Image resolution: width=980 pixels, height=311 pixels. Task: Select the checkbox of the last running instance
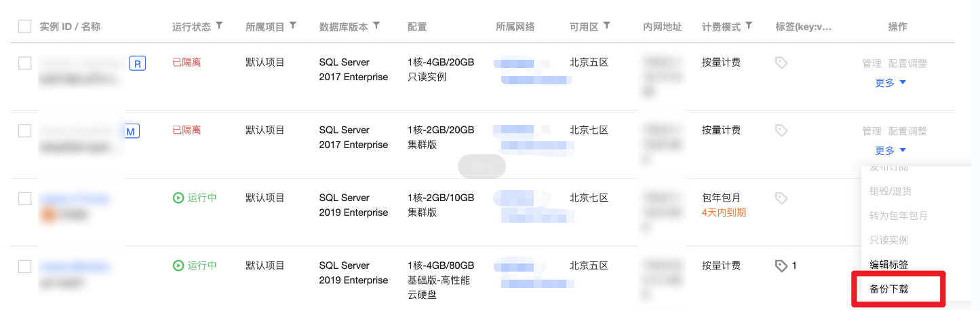[x=25, y=266]
